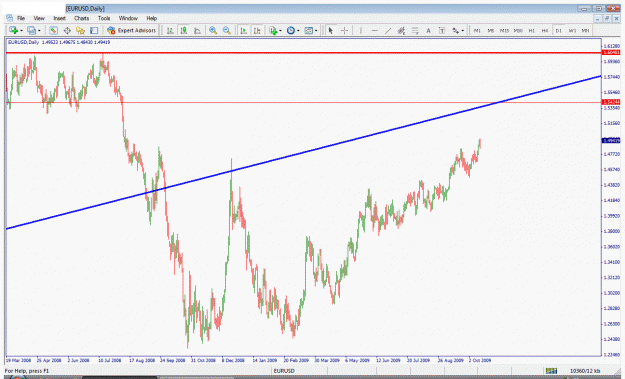Select the Crosshair tool
Image resolution: width=625 pixels, height=379 pixels.
pos(344,30)
